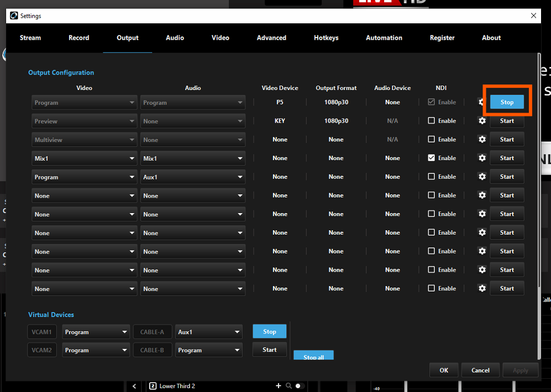
Task: Click the plus icon beside Lower Third 2
Action: 279,386
